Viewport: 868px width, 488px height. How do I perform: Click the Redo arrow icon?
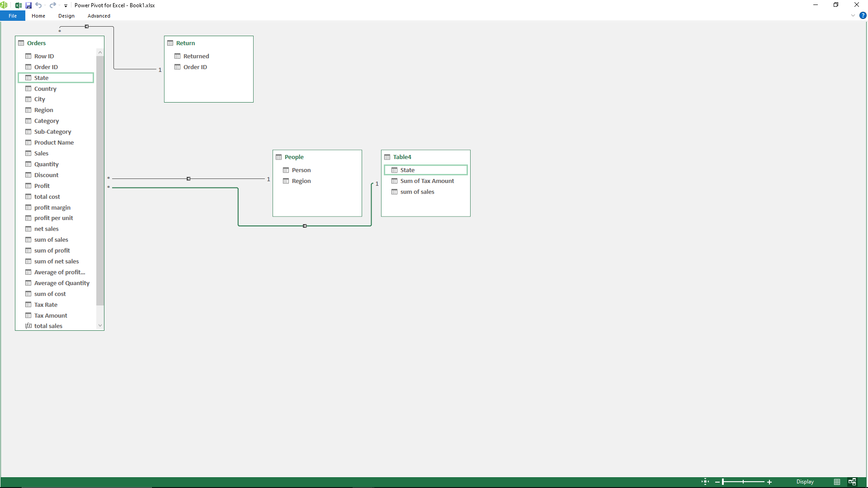[52, 5]
